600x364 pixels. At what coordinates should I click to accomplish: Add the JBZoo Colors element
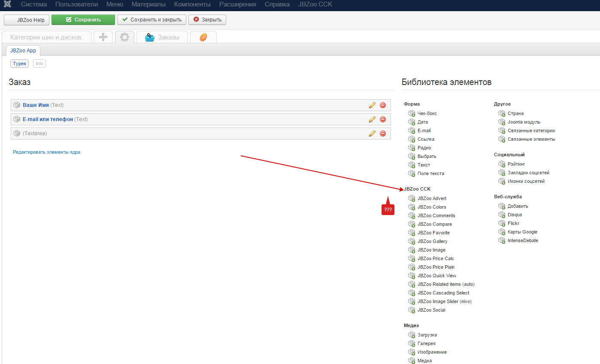coord(432,207)
